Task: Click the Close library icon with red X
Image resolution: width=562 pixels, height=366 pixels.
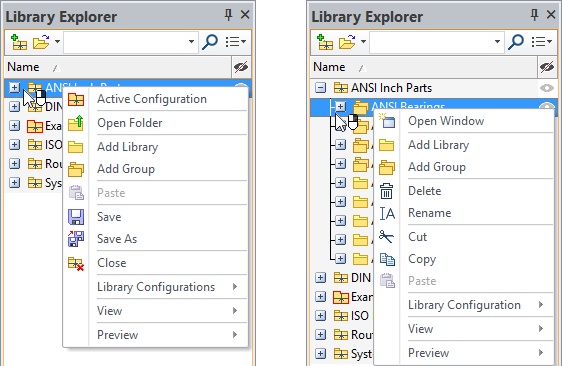Action: 76,264
